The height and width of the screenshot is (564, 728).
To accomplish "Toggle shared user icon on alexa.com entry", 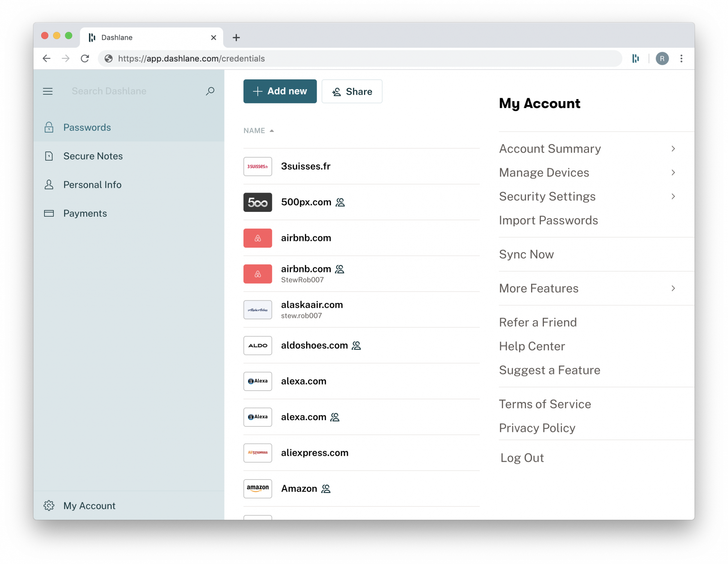I will tap(336, 417).
